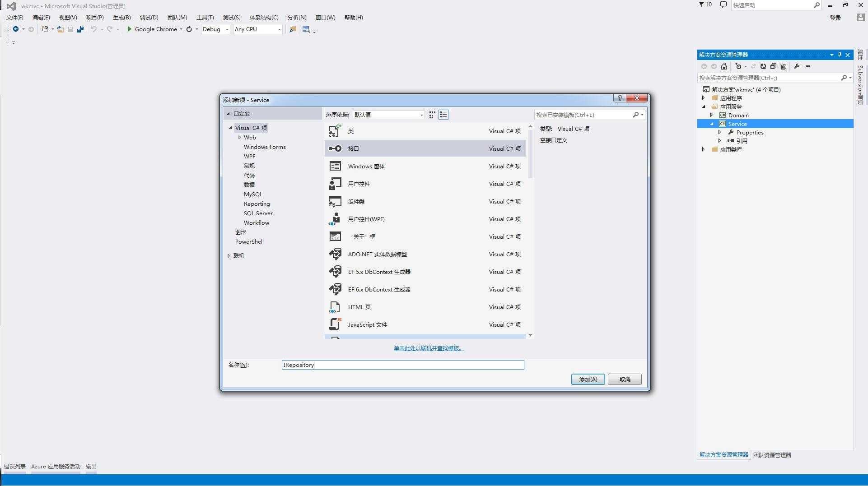Open the Any CPU platform dropdown
Viewport: 868px width, 486px height.
coord(257,29)
